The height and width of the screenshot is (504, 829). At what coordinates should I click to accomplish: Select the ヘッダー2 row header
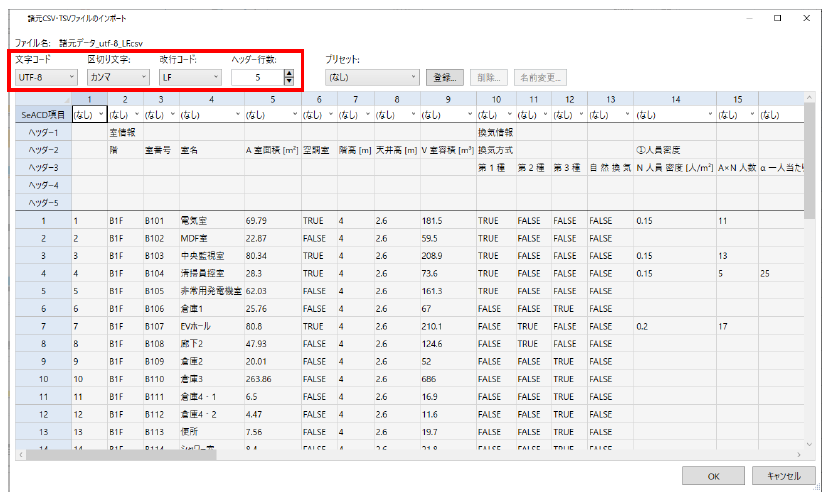41,149
